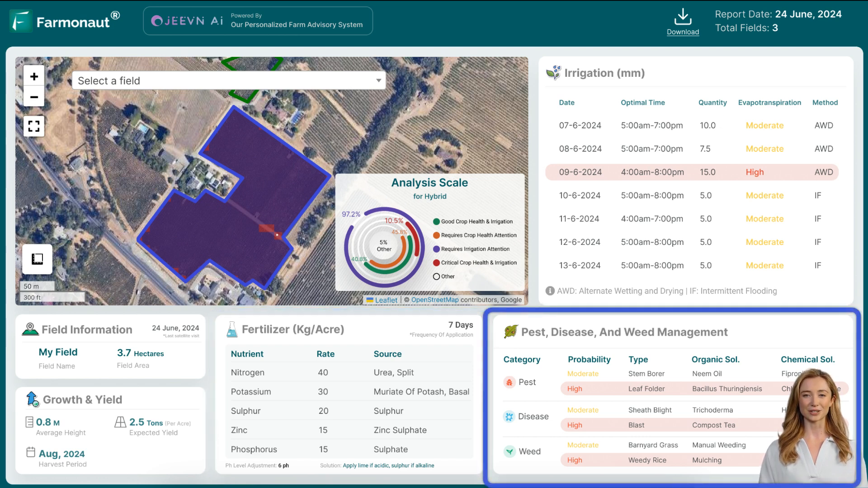Open the Select a field dropdown
Viewport: 868px width, 488px height.
229,80
